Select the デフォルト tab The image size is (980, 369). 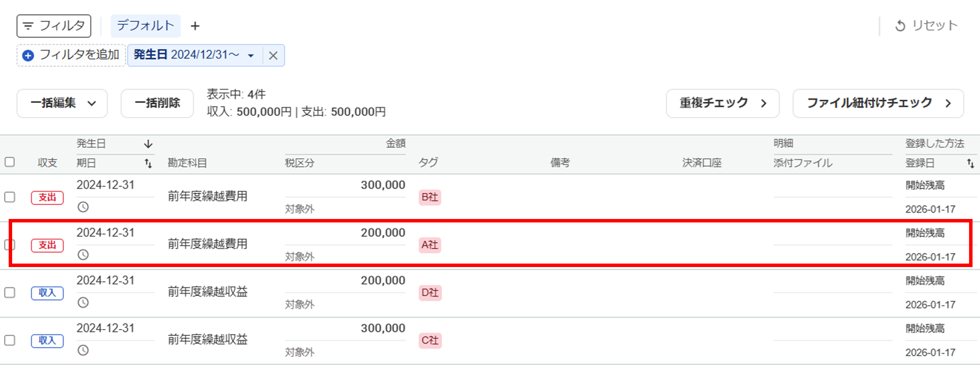145,26
